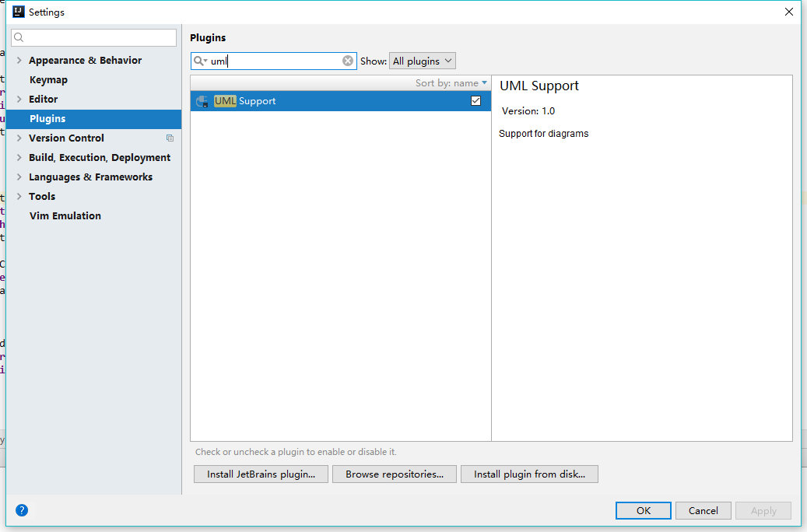Expand the Tools settings node
The width and height of the screenshot is (807, 532).
tap(19, 196)
